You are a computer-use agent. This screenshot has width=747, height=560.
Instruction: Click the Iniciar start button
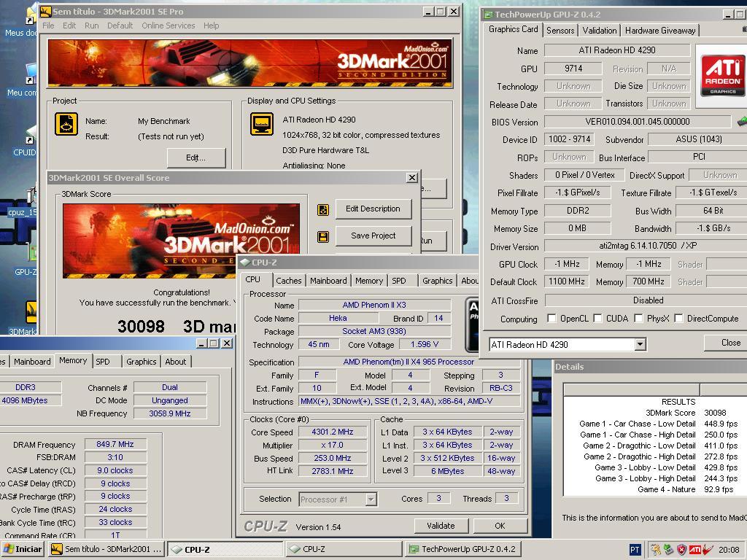pos(23,549)
